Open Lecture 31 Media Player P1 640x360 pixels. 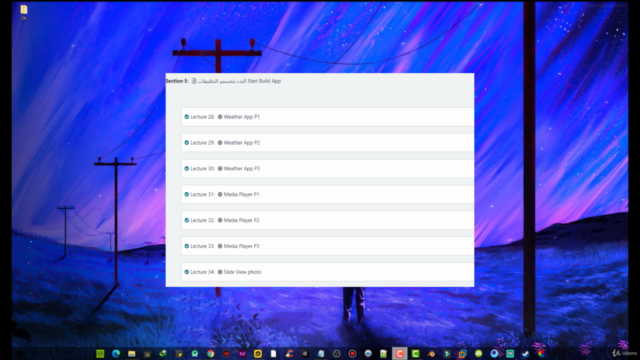[x=328, y=194]
